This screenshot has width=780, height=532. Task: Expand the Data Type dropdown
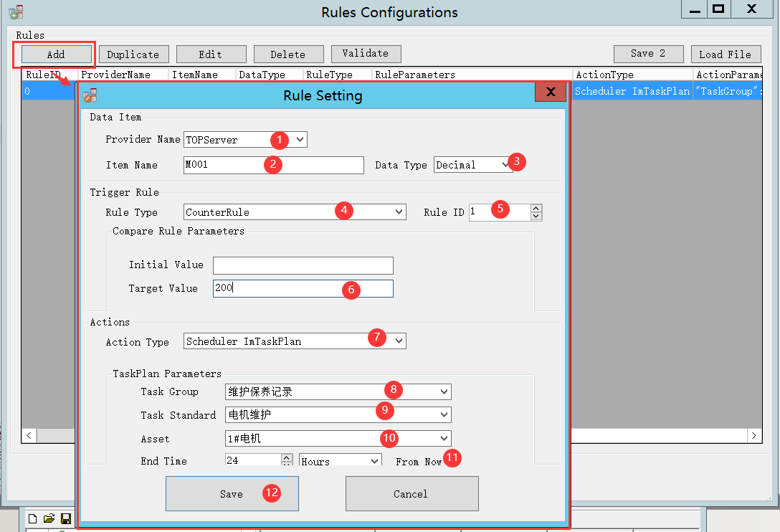(x=506, y=165)
